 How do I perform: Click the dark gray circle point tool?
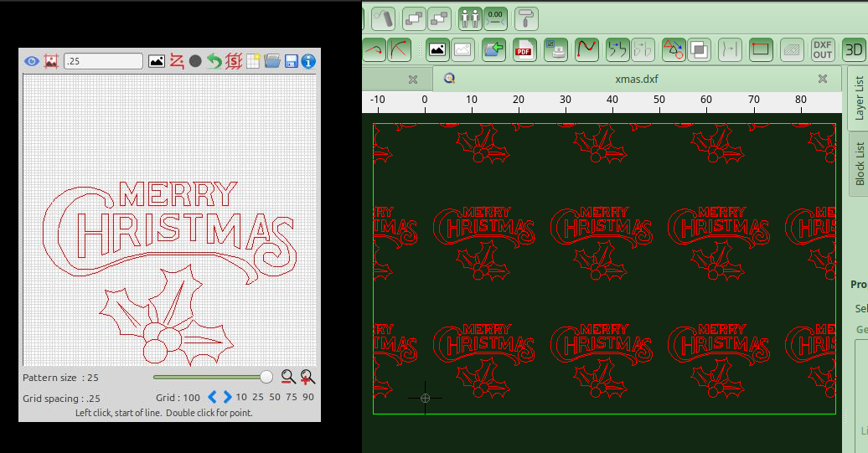click(x=195, y=61)
